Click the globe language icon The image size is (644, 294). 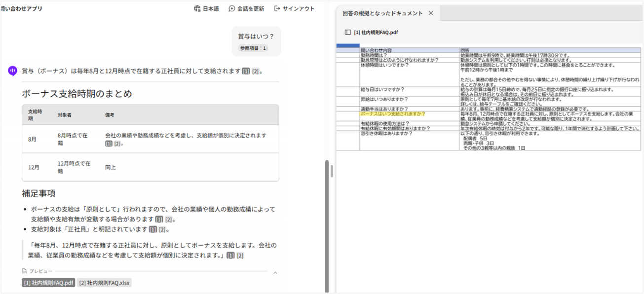(197, 8)
